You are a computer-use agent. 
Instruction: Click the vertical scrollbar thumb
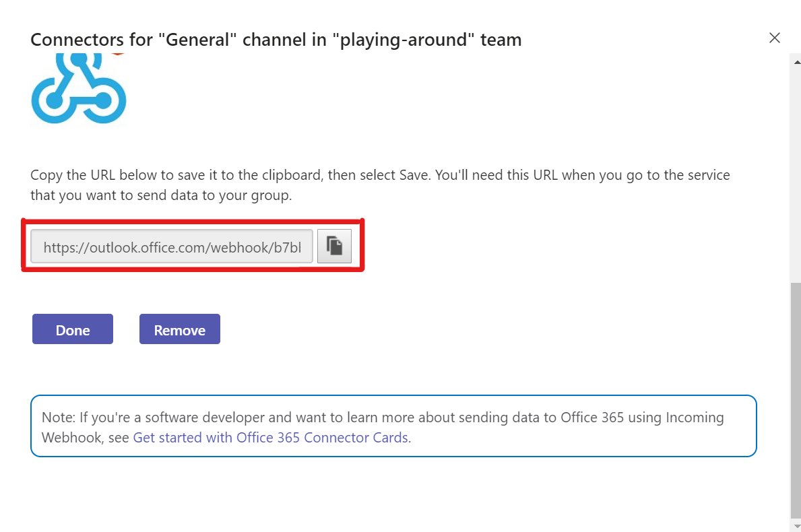click(796, 397)
